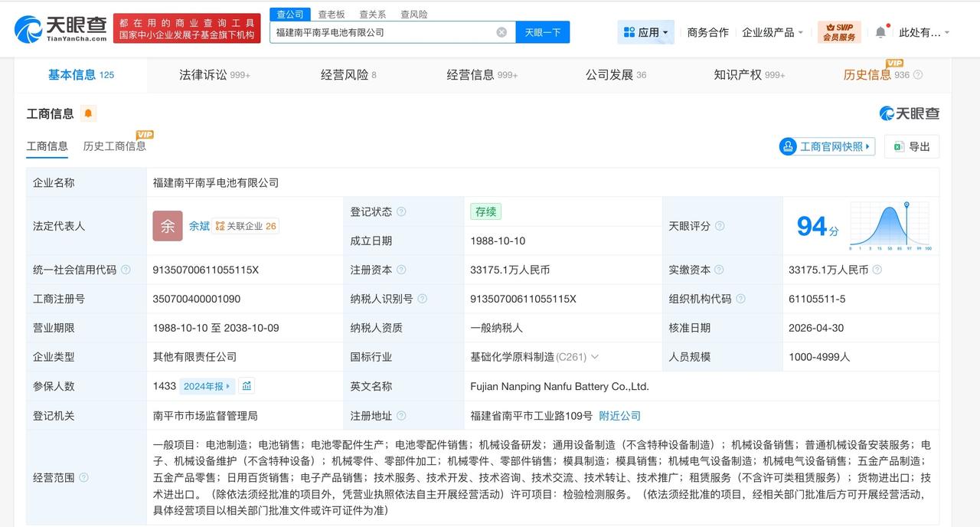Click the bell icon beside 工商信息 heading
The width and height of the screenshot is (980, 527).
tap(88, 113)
